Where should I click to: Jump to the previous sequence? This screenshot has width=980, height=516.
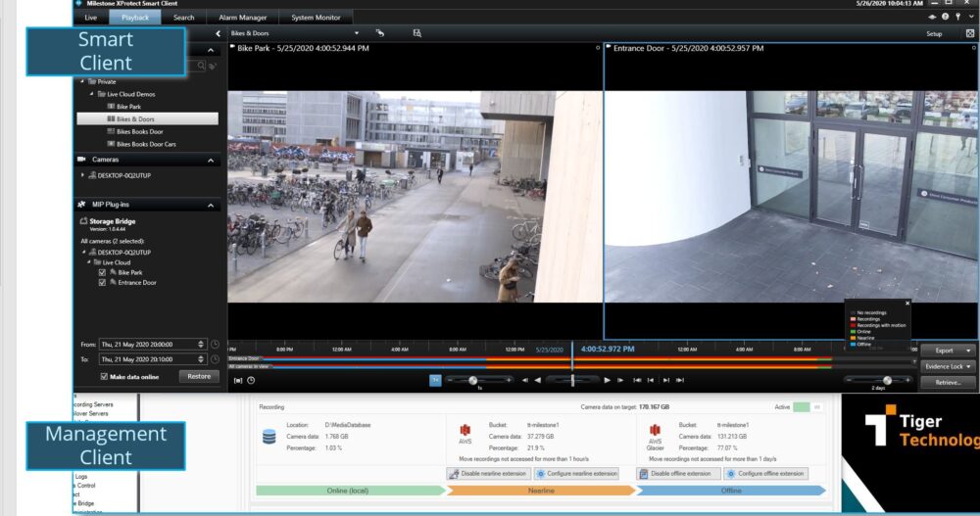point(651,380)
